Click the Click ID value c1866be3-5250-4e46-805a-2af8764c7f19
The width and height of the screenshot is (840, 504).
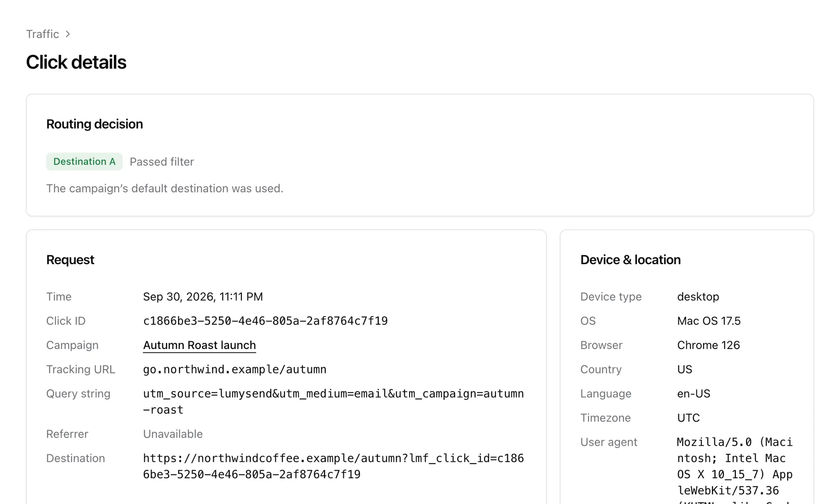[265, 321]
